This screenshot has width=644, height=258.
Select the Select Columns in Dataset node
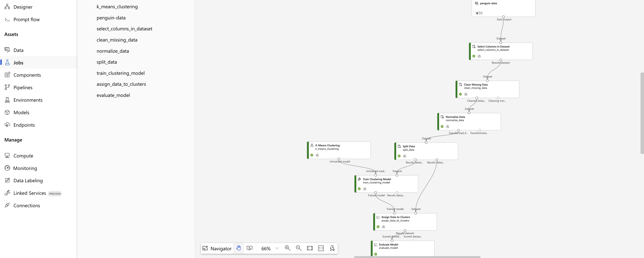click(x=501, y=51)
